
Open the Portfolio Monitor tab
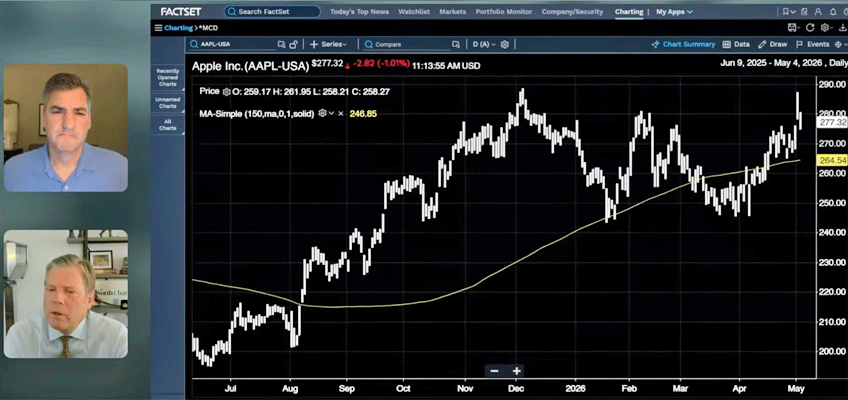click(504, 11)
